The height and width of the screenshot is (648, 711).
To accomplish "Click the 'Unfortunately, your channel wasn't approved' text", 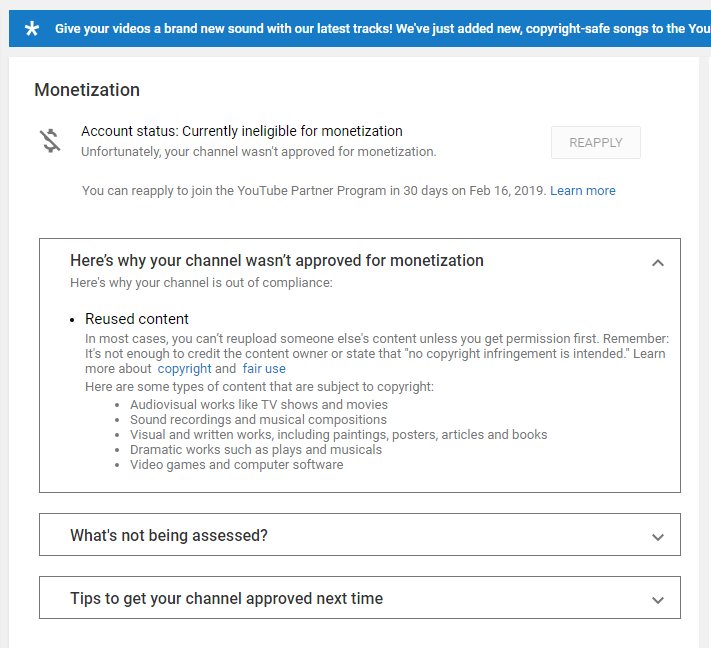I will pos(258,151).
